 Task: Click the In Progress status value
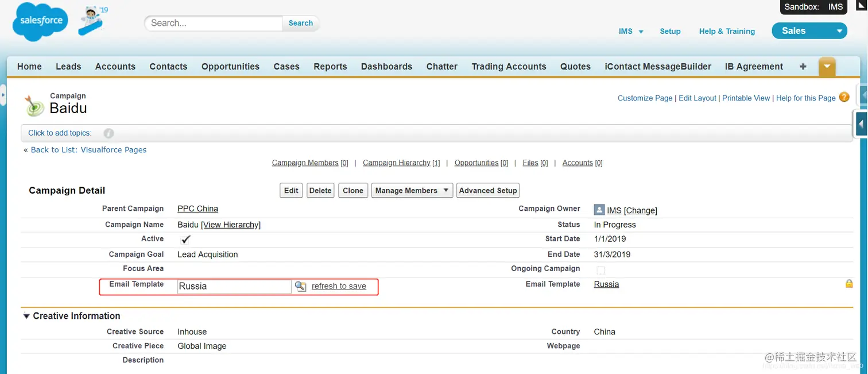click(615, 225)
